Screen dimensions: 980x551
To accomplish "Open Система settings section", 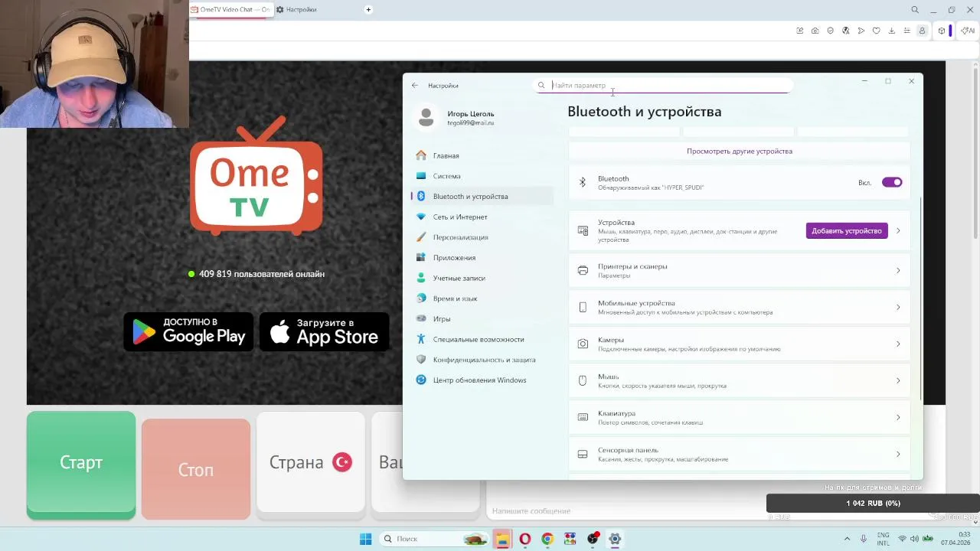I will pyautogui.click(x=482, y=176).
